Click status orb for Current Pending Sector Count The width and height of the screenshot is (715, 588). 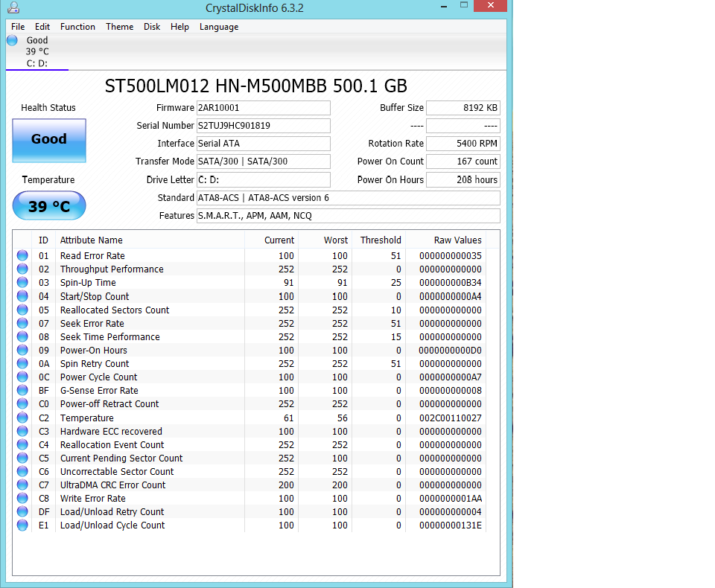(x=22, y=458)
